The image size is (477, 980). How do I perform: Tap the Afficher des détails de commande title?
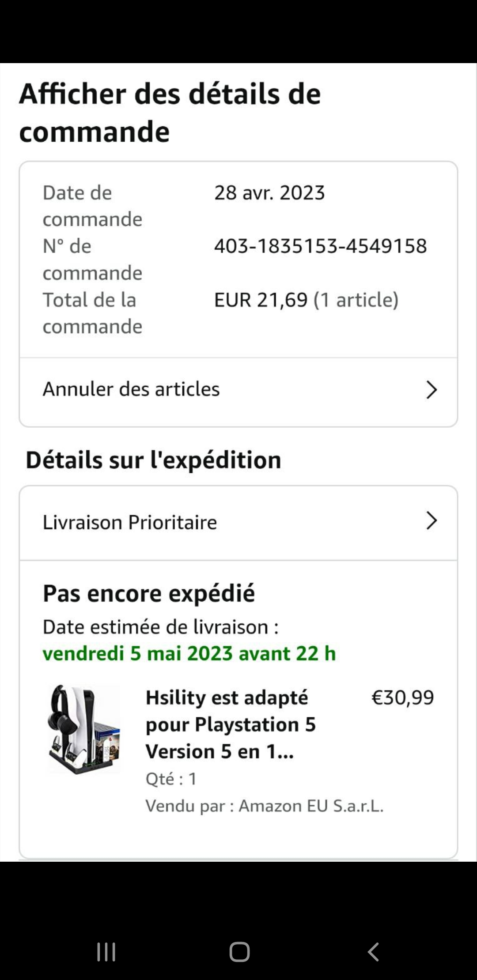[x=170, y=113]
